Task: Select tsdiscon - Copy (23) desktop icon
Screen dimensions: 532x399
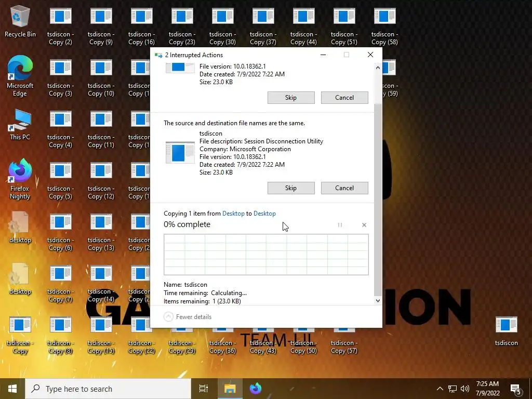Action: [182, 27]
